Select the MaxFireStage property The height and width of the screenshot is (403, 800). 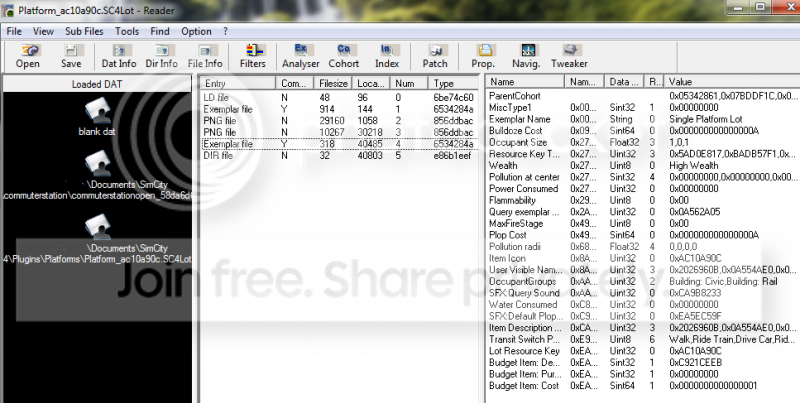643,223
